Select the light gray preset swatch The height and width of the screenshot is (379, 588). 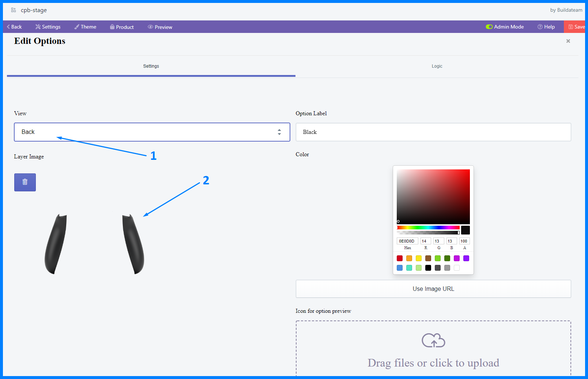click(447, 268)
